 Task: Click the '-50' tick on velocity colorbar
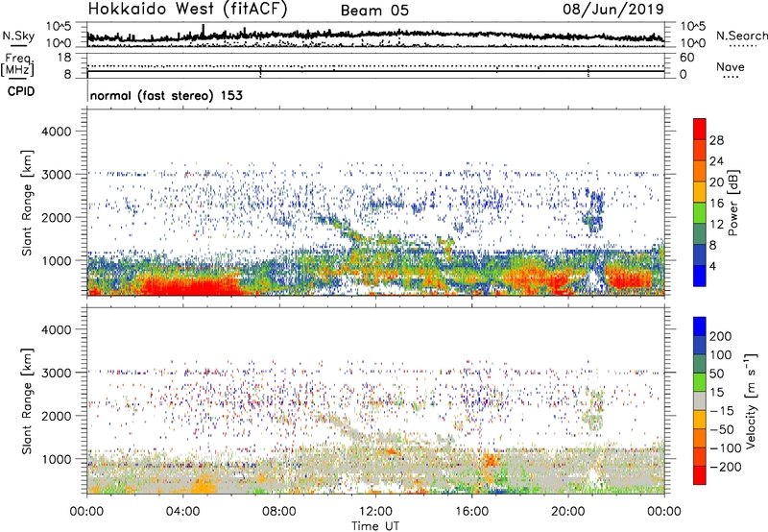point(722,429)
